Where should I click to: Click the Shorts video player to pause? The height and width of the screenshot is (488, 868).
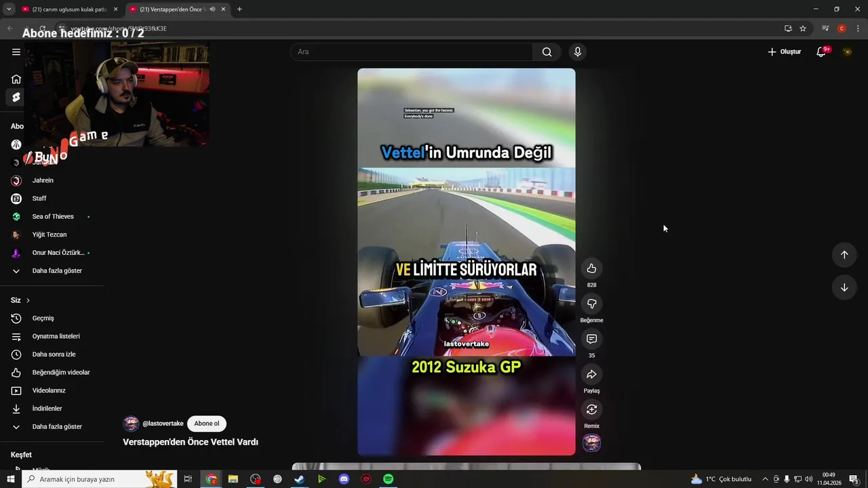click(x=467, y=262)
